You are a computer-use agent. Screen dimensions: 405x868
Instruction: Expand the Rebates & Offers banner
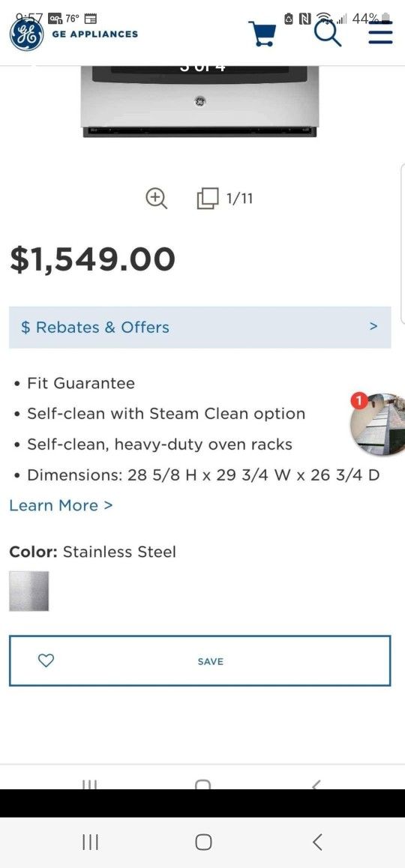[x=200, y=327]
